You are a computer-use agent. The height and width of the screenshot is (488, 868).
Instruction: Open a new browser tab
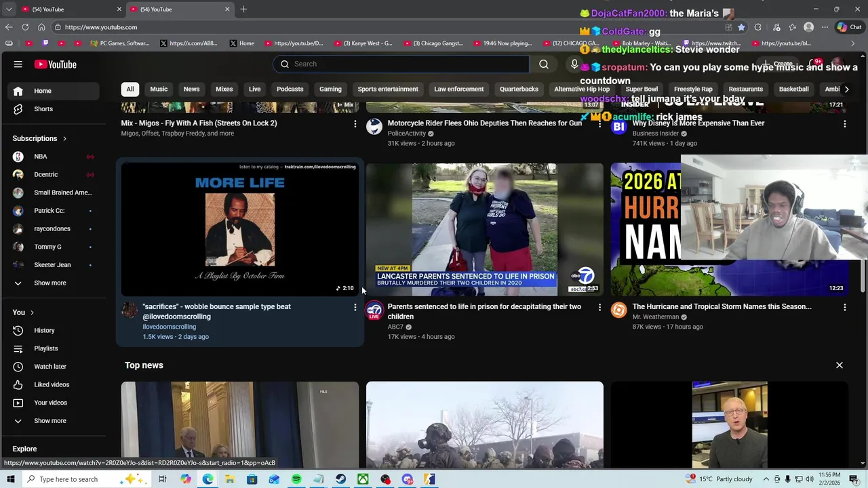point(243,9)
